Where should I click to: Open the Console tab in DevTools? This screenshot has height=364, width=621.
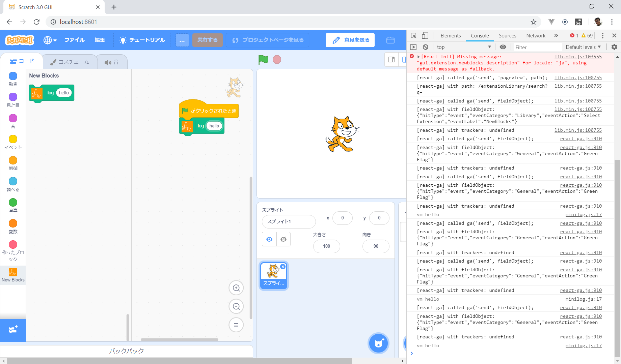[x=480, y=35]
